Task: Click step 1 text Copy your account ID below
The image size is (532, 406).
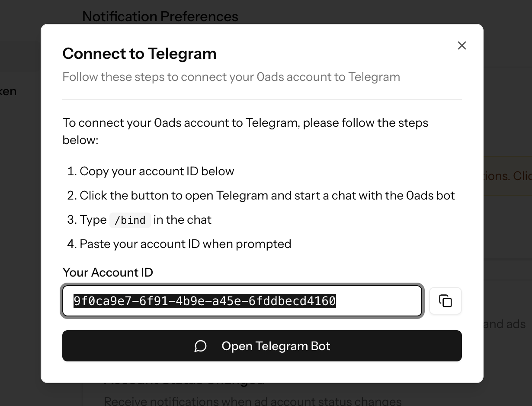Action: tap(157, 171)
